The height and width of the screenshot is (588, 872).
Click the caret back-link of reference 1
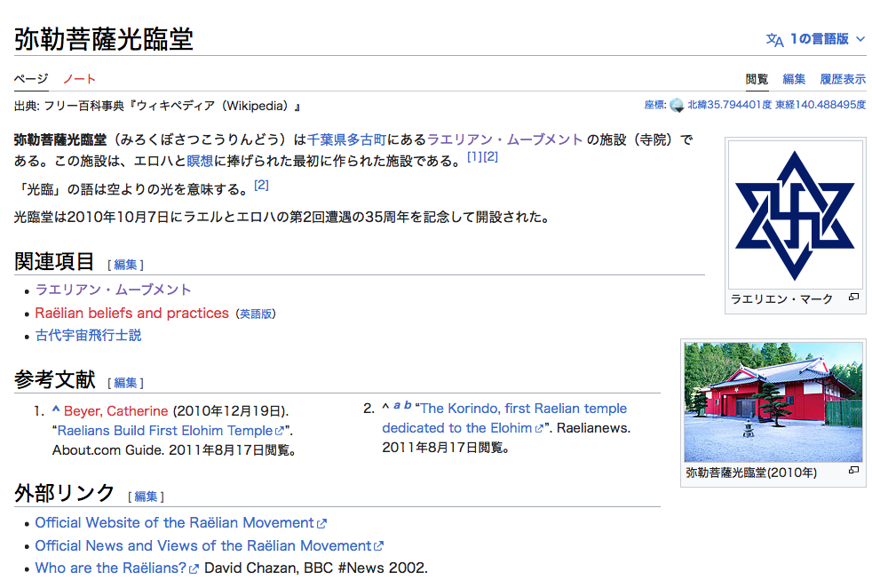[56, 410]
